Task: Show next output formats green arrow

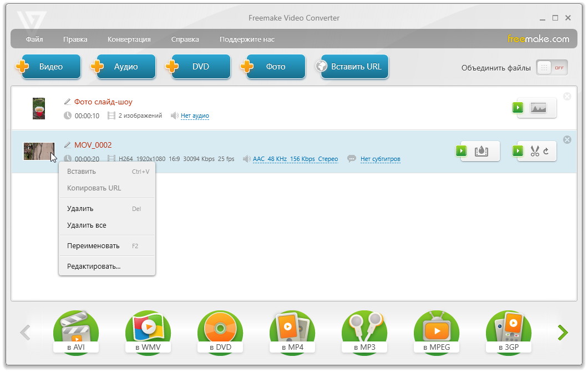Action: click(x=562, y=333)
